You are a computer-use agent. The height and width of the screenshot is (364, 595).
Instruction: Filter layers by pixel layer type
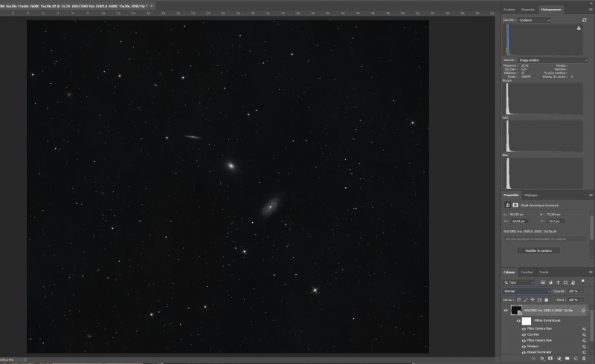click(x=543, y=282)
